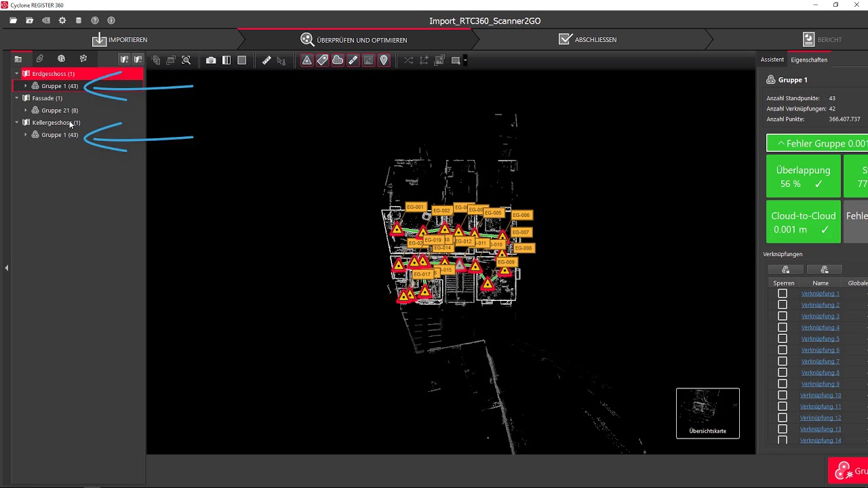The width and height of the screenshot is (868, 488).
Task: Show the info icon in the top bar
Action: pos(111,21)
